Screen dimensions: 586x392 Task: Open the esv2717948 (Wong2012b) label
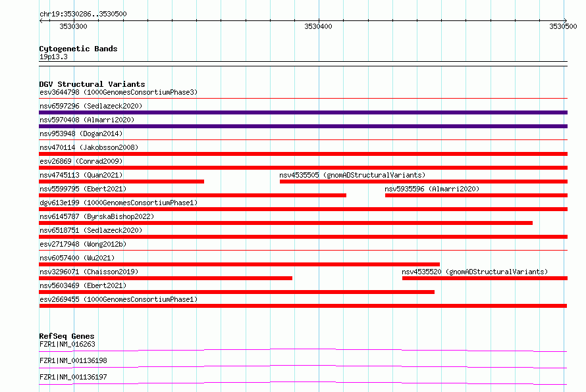point(83,244)
